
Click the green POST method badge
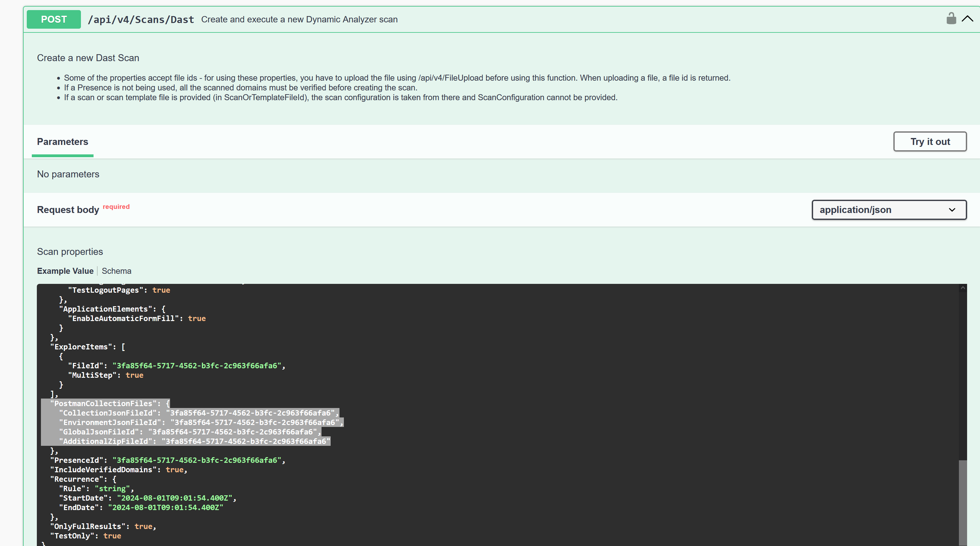tap(53, 19)
